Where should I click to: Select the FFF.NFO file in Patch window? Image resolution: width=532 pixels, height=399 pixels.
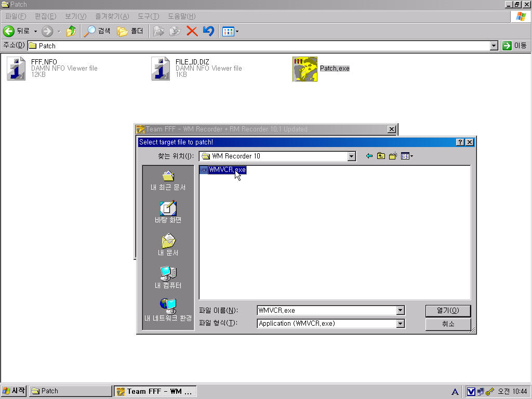click(52, 68)
